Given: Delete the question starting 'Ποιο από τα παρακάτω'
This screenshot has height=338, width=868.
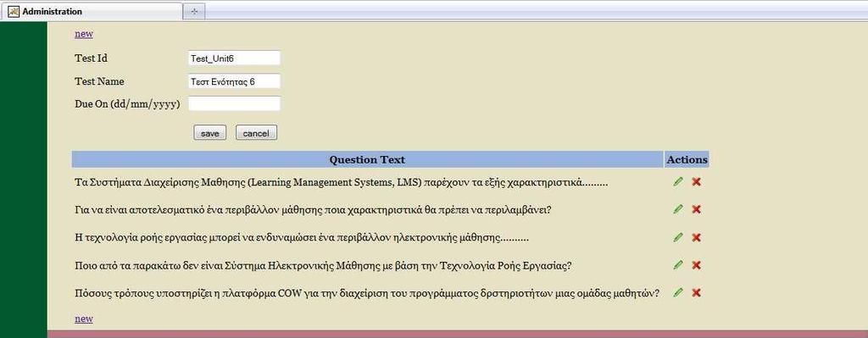Looking at the screenshot, I should (x=697, y=265).
